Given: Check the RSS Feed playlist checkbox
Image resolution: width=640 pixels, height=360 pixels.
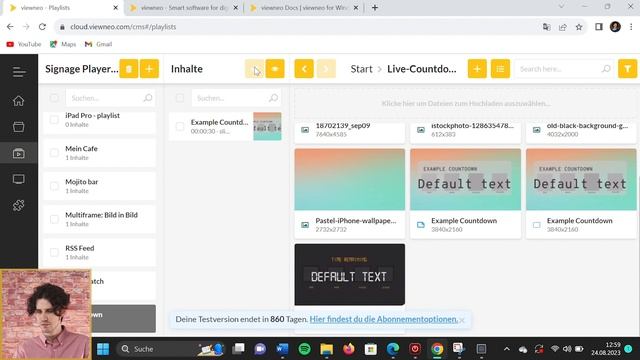Looking at the screenshot, I should (54, 252).
